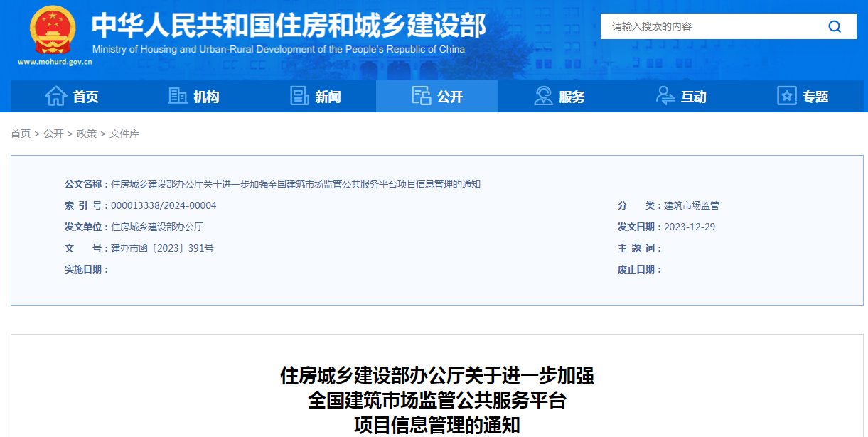Click the people icon beside 服务
868x437 pixels.
coord(542,96)
